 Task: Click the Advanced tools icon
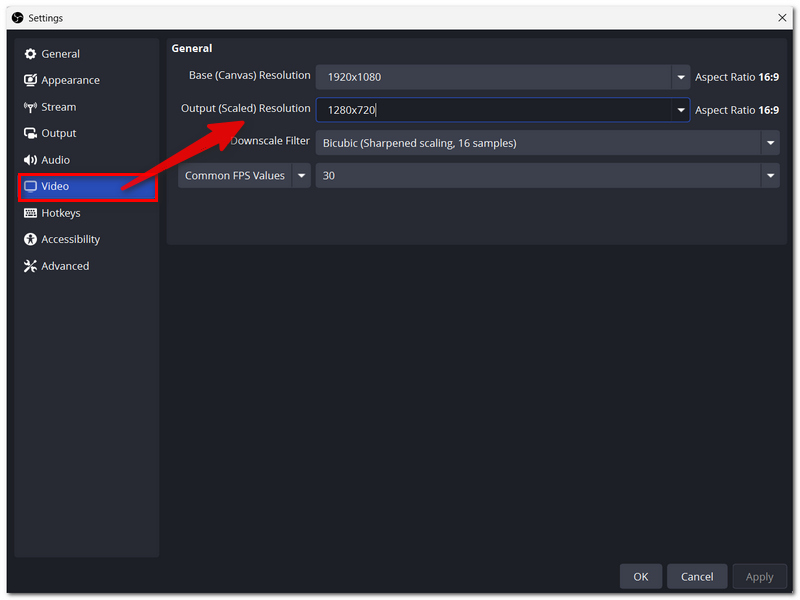pyautogui.click(x=31, y=266)
